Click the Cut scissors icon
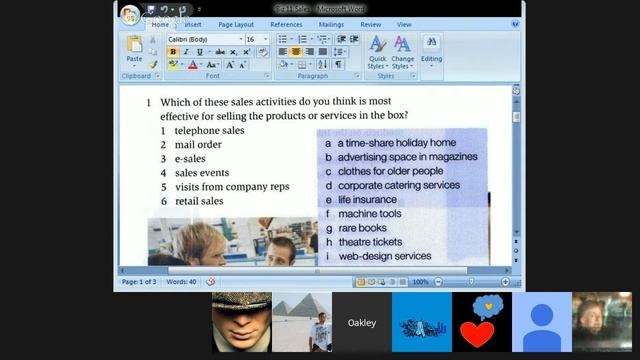This screenshot has width=640, height=360. click(x=153, y=40)
